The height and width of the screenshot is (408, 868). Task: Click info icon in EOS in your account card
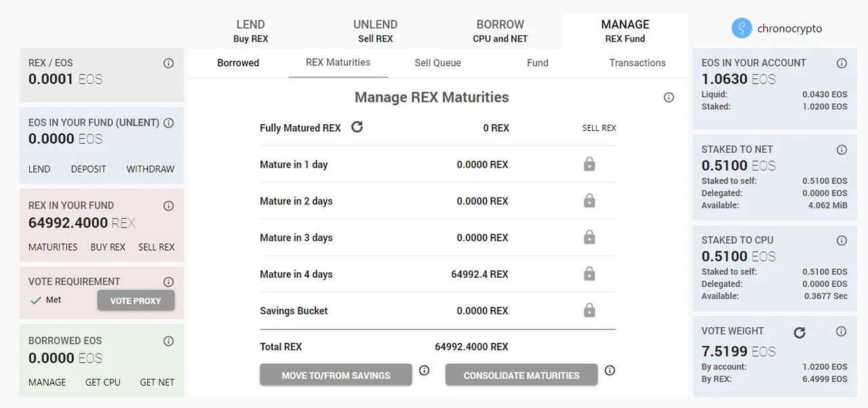click(842, 63)
